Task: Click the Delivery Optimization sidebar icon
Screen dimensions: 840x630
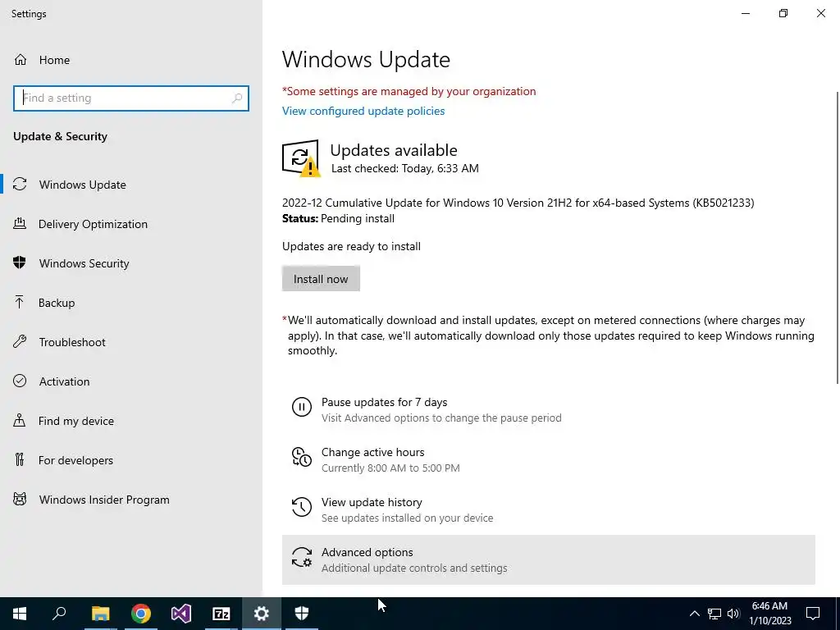Action: pos(20,223)
